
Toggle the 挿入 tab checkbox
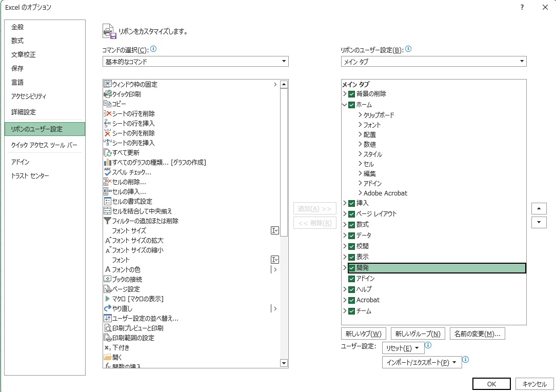pos(351,203)
